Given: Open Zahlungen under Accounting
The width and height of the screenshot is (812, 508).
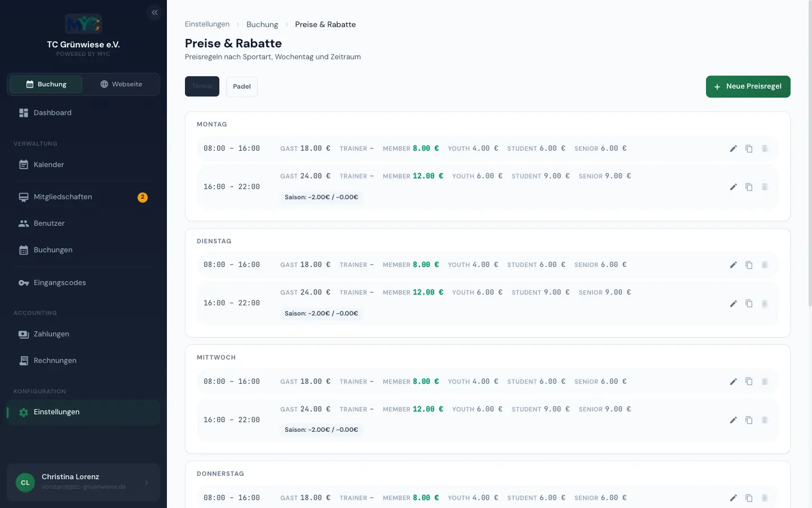Looking at the screenshot, I should tap(83, 334).
